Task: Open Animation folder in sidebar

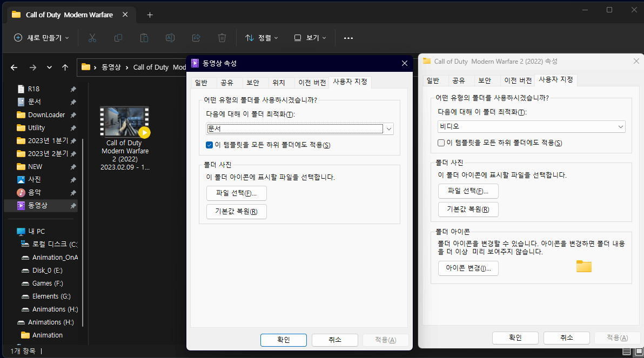Action: click(x=47, y=335)
